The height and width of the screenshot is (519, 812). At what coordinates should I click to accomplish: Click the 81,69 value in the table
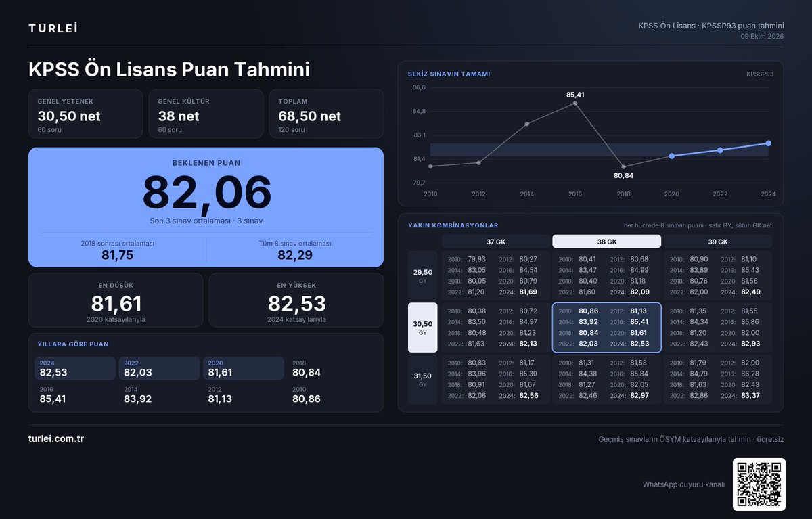click(x=527, y=292)
